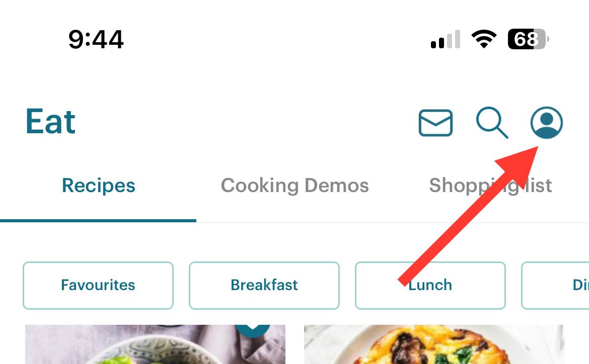This screenshot has height=364, width=589.
Task: Select the Breakfast category filter
Action: [264, 285]
